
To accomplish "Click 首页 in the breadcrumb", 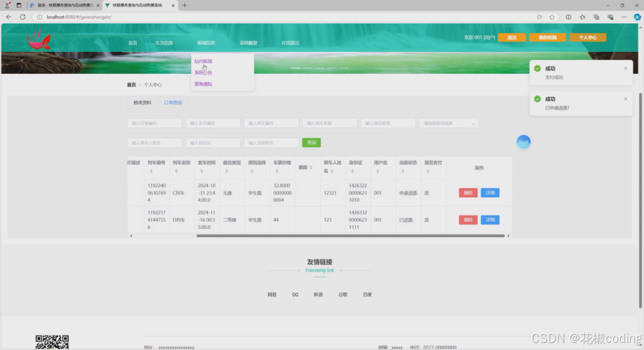I will point(132,85).
